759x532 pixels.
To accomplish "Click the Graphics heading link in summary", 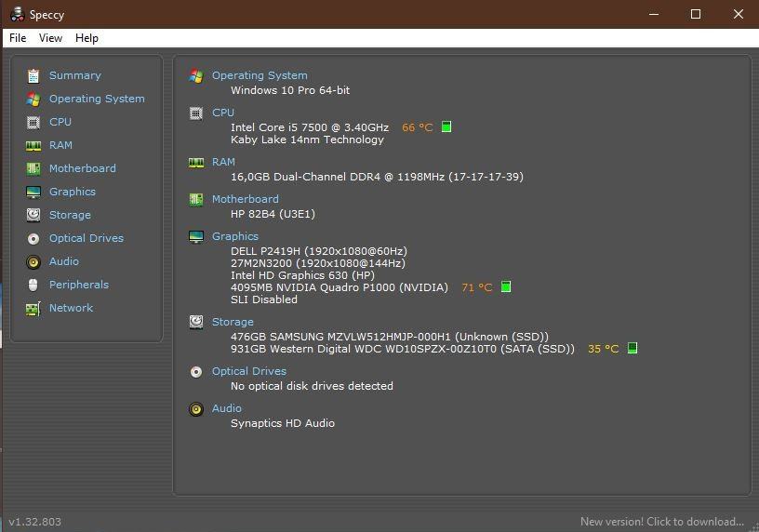I will tap(234, 236).
